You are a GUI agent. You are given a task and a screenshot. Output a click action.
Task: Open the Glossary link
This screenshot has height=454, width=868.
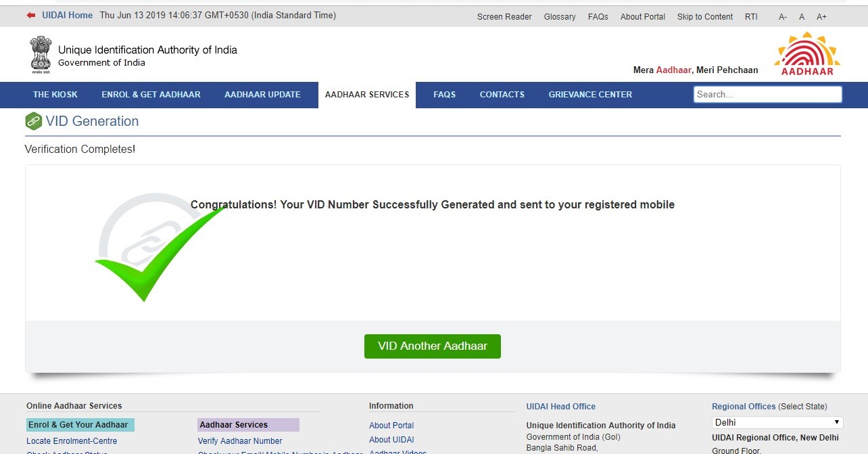560,17
